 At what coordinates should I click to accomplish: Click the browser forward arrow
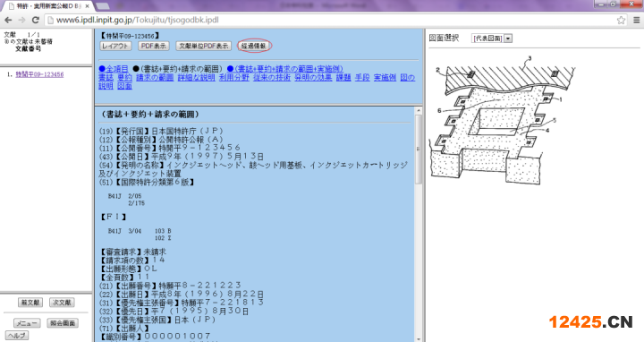21,20
